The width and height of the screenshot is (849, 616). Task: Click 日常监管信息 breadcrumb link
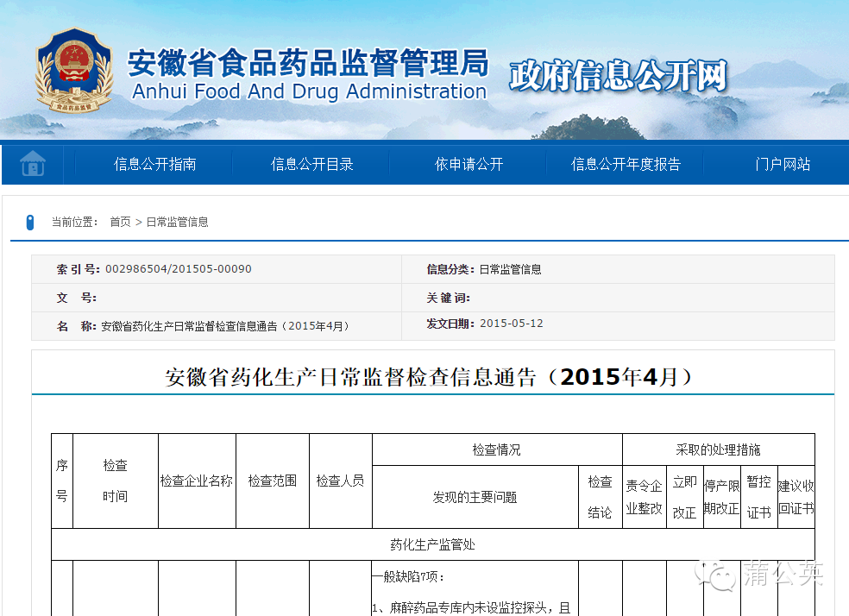[177, 222]
